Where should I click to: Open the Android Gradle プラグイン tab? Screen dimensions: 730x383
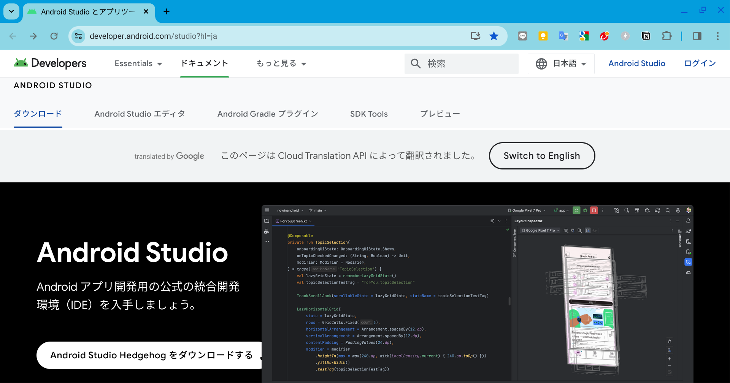pyautogui.click(x=268, y=114)
